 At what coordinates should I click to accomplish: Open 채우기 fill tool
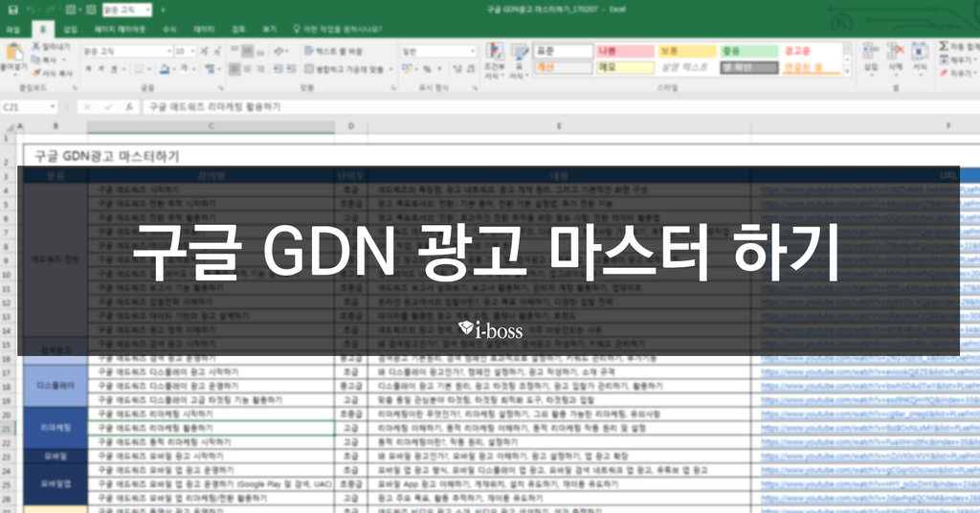[x=956, y=60]
